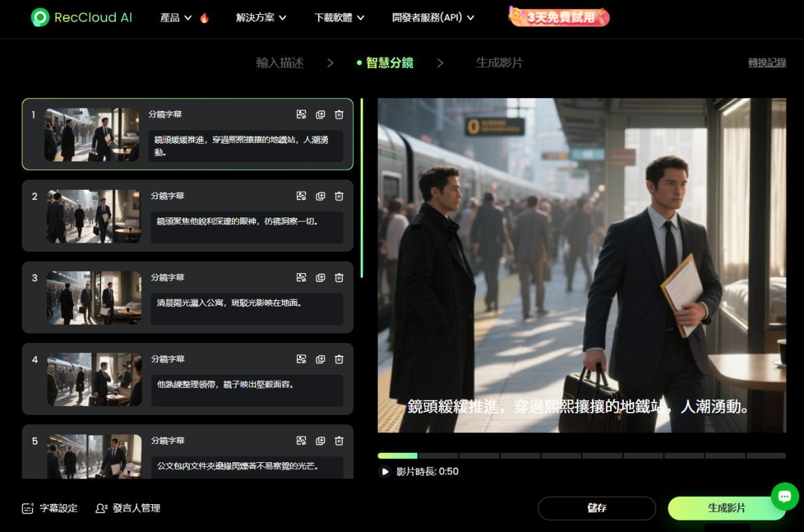This screenshot has height=532, width=804.
Task: Click the video timeline progress bar
Action: (x=582, y=456)
